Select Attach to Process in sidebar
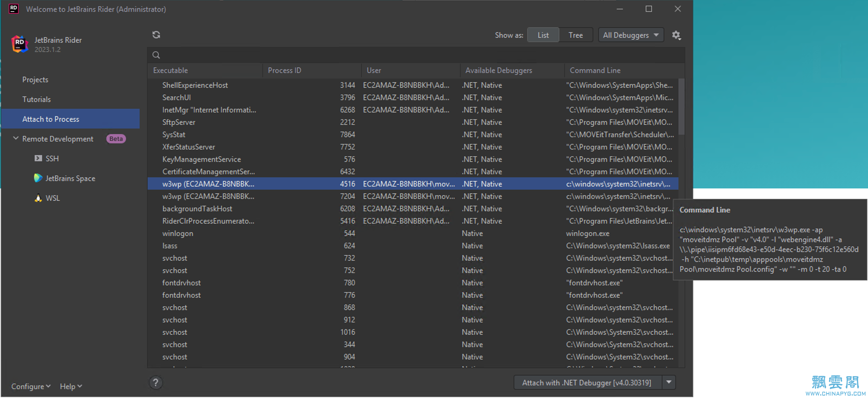This screenshot has width=868, height=399. 70,119
